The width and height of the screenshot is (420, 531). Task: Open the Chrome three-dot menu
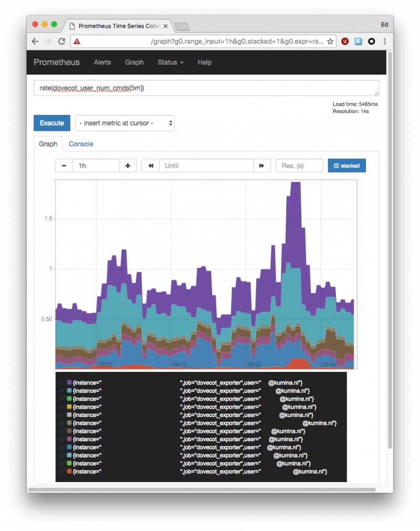(386, 41)
